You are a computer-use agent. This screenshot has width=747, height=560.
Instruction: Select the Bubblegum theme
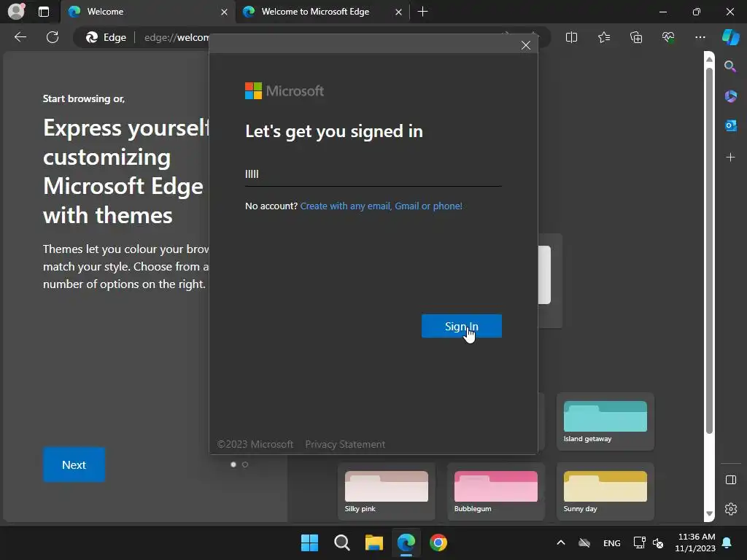[495, 491]
